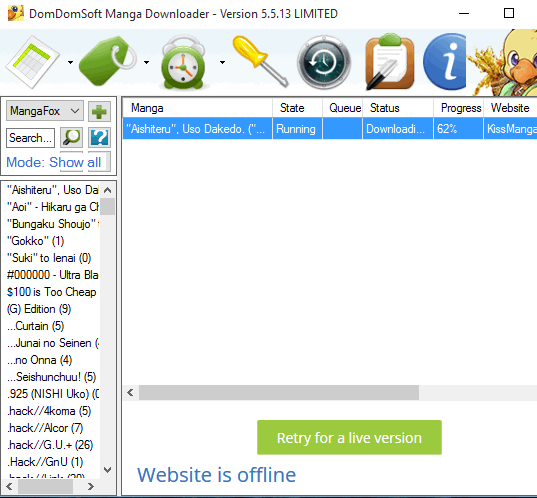Select .hack//G.U.+ (26) entry
Viewport: 537px width, 498px height.
50,445
